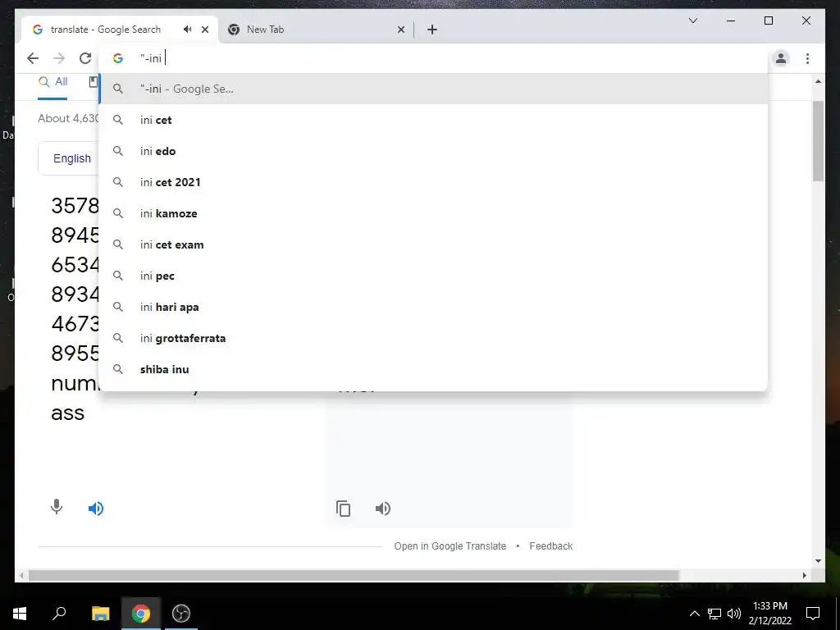Select the 'ini cet' suggestion
Image resolution: width=840 pixels, height=630 pixels.
pyautogui.click(x=433, y=120)
